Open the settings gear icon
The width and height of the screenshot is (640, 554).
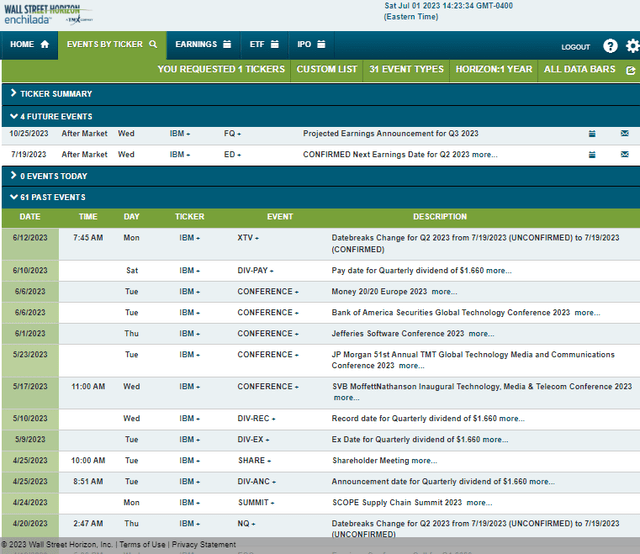click(633, 46)
